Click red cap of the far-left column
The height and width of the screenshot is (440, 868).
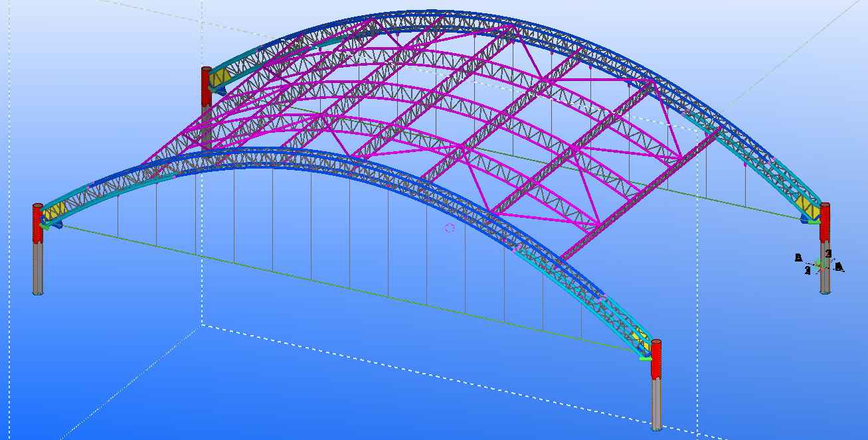pyautogui.click(x=38, y=222)
